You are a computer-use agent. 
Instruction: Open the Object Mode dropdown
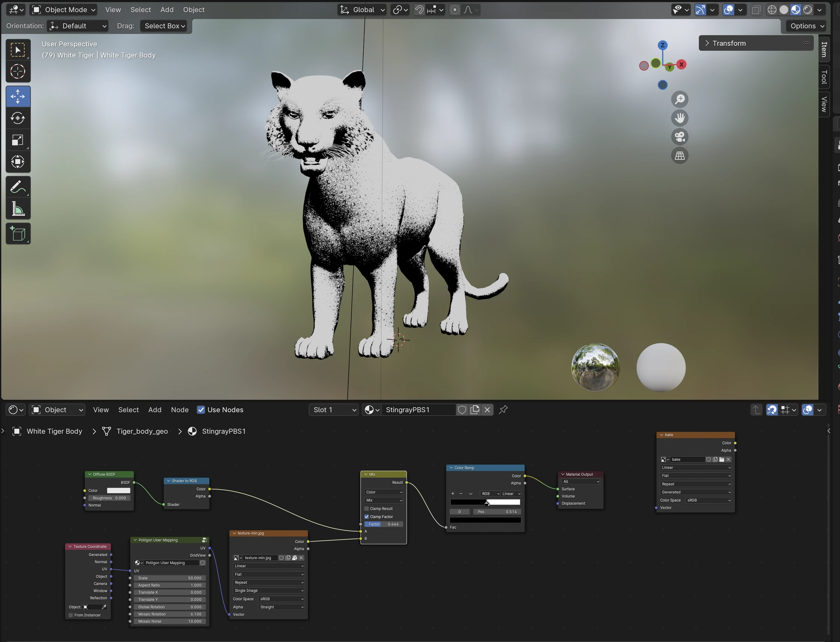pyautogui.click(x=63, y=10)
